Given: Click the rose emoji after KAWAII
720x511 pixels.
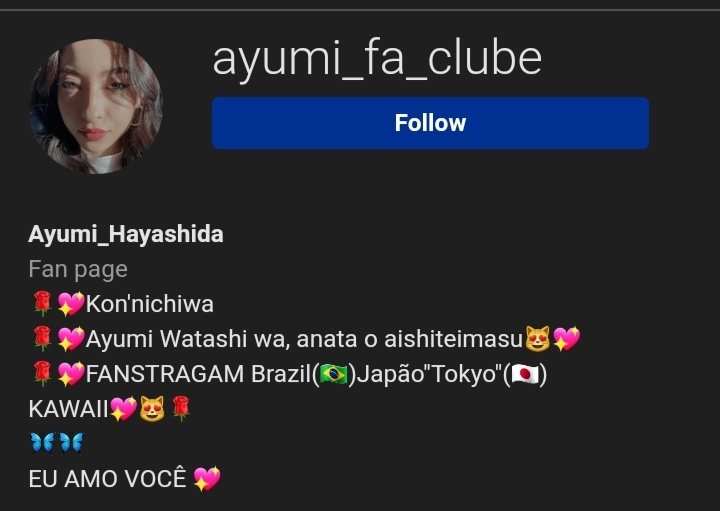Looking at the screenshot, I should tap(180, 409).
